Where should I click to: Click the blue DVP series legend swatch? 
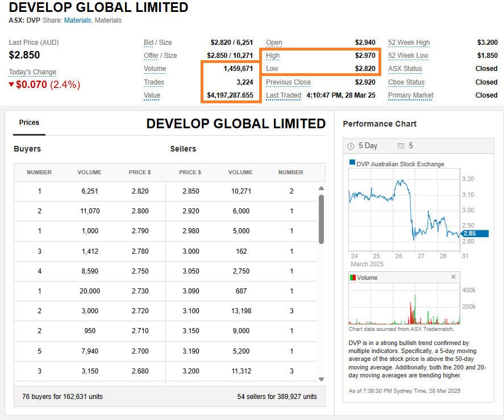[x=352, y=163]
